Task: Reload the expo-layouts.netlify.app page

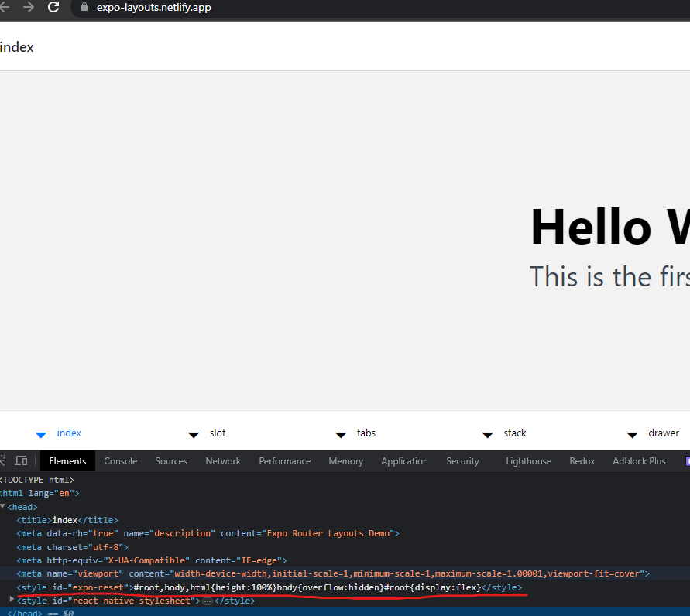Action: (x=53, y=9)
